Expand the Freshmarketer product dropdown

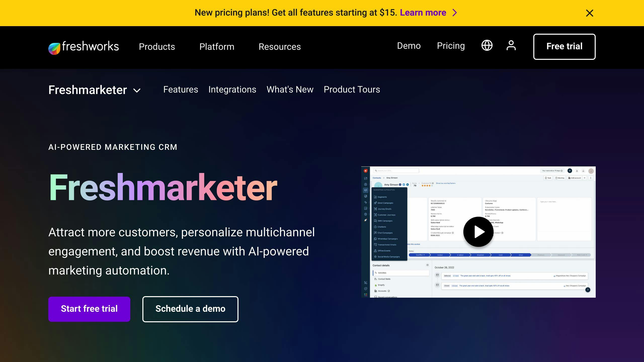137,90
